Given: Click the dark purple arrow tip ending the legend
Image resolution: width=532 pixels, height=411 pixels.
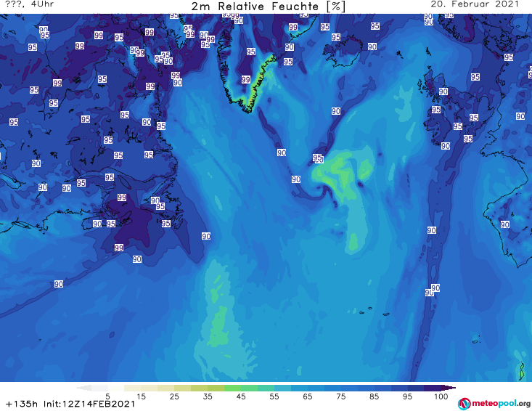Looking at the screenshot, I should (x=449, y=388).
